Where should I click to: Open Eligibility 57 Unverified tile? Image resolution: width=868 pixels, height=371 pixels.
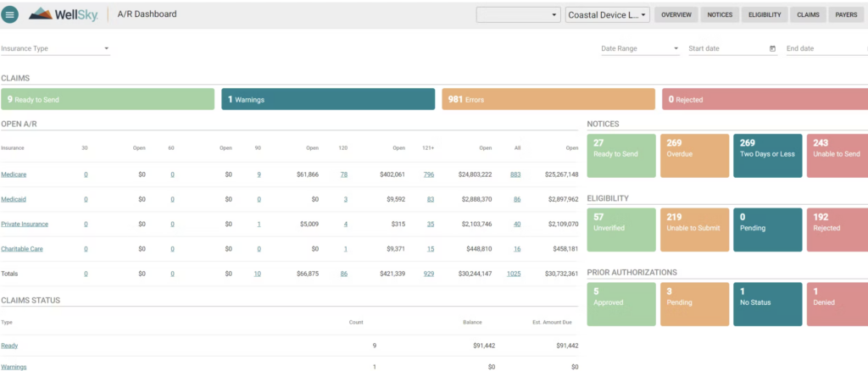pyautogui.click(x=621, y=230)
